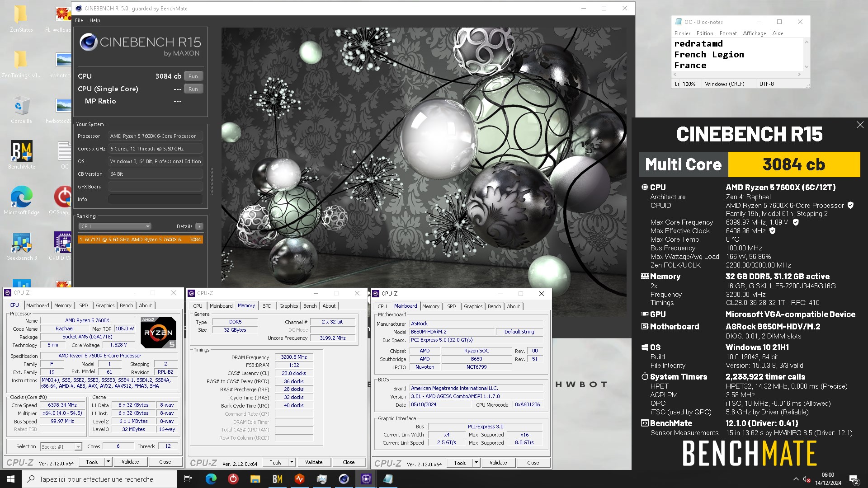Click the Info field in Cinebench
868x488 pixels.
tap(155, 199)
